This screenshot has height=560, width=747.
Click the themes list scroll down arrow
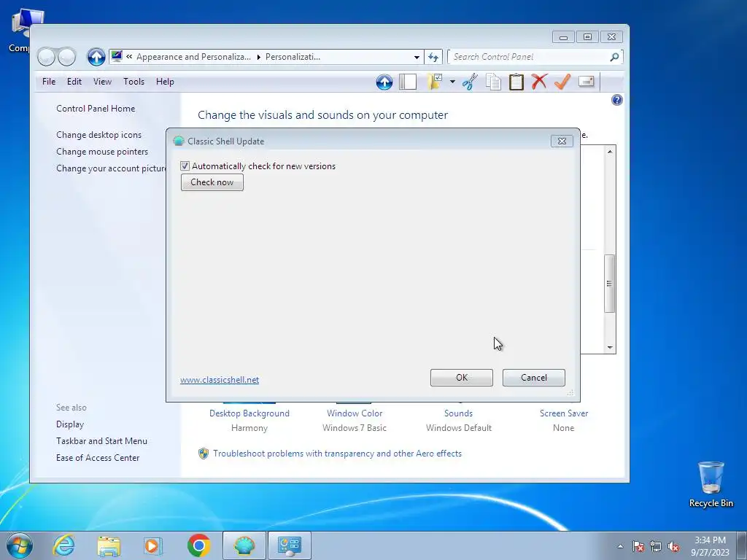610,348
